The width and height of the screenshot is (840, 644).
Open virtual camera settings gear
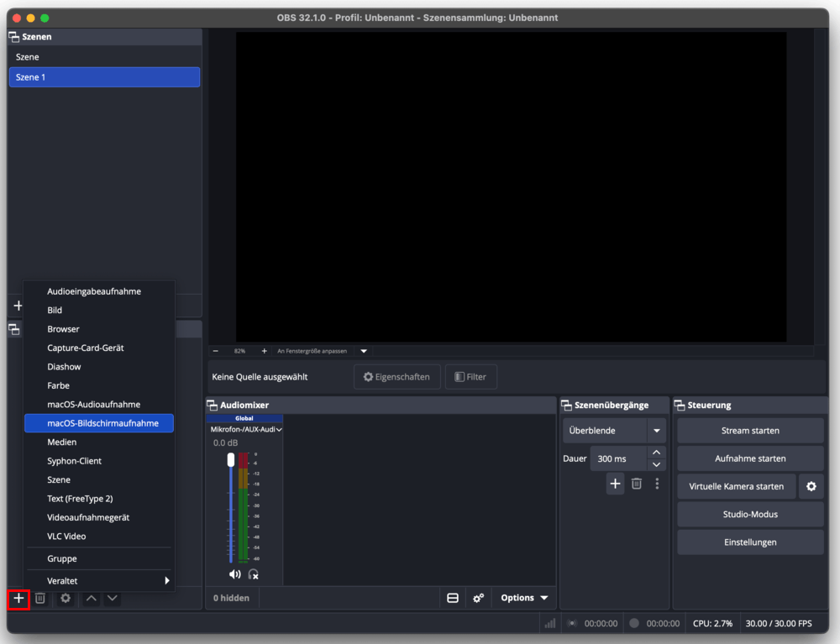pos(811,486)
